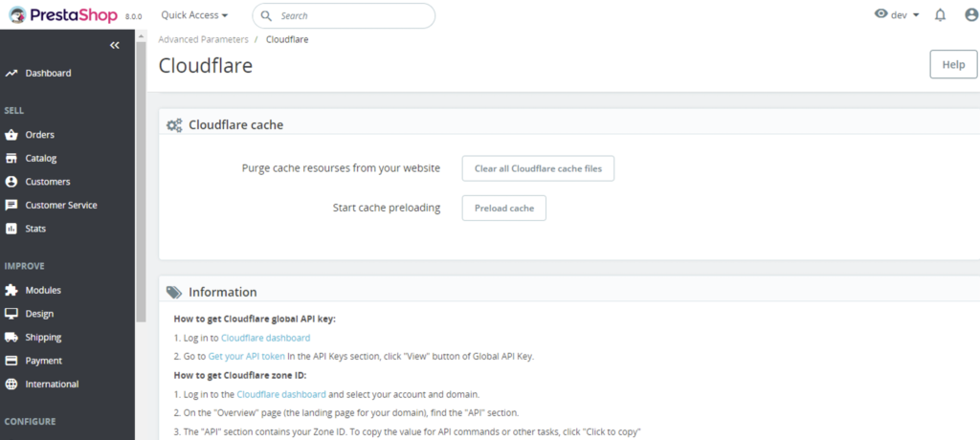The width and height of the screenshot is (980, 440).
Task: Open the Shipping menu
Action: point(43,338)
